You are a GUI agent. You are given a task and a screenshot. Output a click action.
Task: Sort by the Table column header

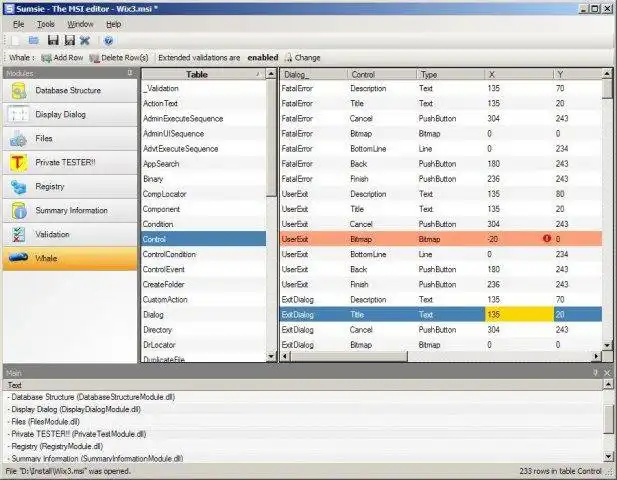[x=203, y=74]
